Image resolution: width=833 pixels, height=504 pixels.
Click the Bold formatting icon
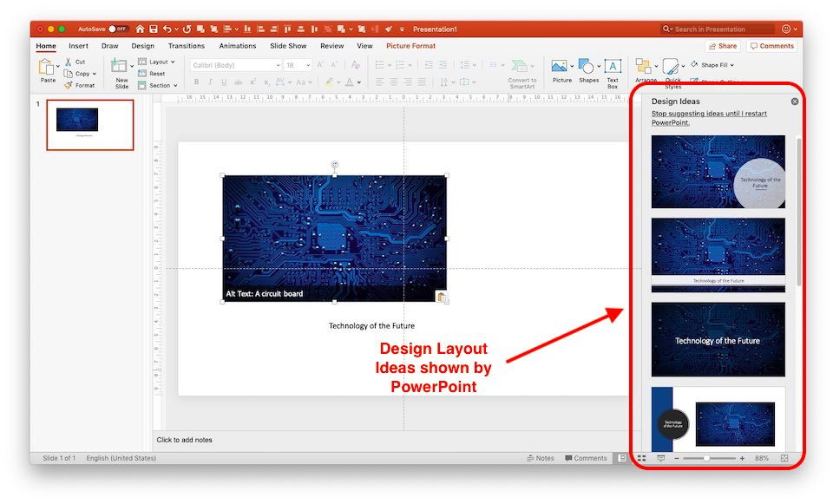tap(197, 82)
